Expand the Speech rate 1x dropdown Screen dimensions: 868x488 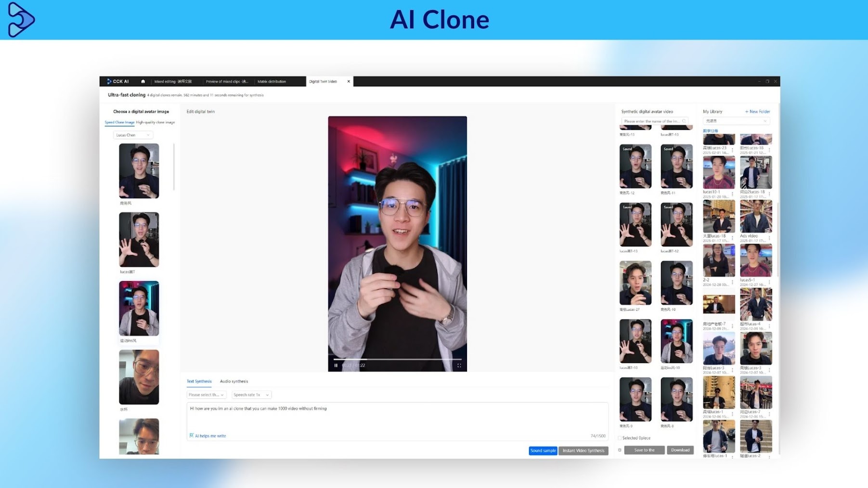[251, 395]
